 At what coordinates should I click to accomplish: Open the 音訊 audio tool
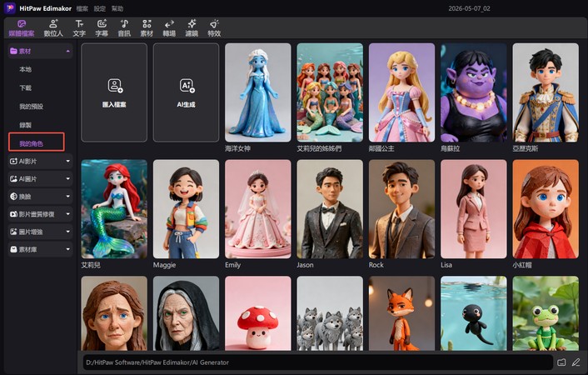click(x=124, y=28)
